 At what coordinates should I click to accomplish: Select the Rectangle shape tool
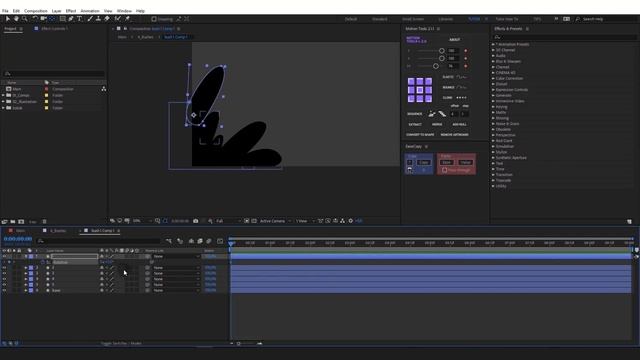pyautogui.click(x=62, y=19)
